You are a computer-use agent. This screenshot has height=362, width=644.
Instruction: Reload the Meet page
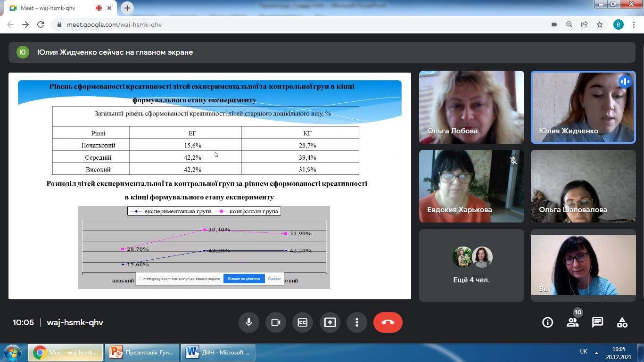pos(41,25)
